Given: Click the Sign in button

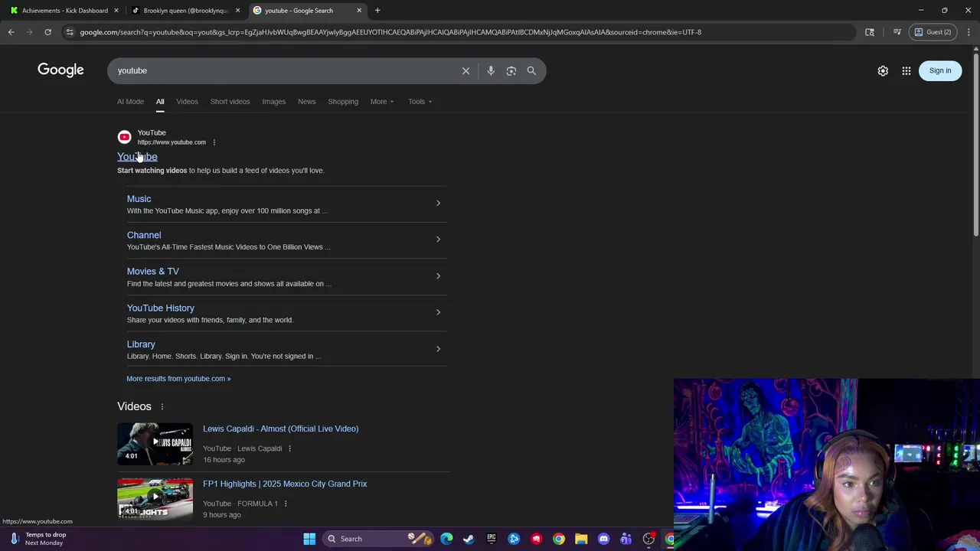Looking at the screenshot, I should (940, 70).
